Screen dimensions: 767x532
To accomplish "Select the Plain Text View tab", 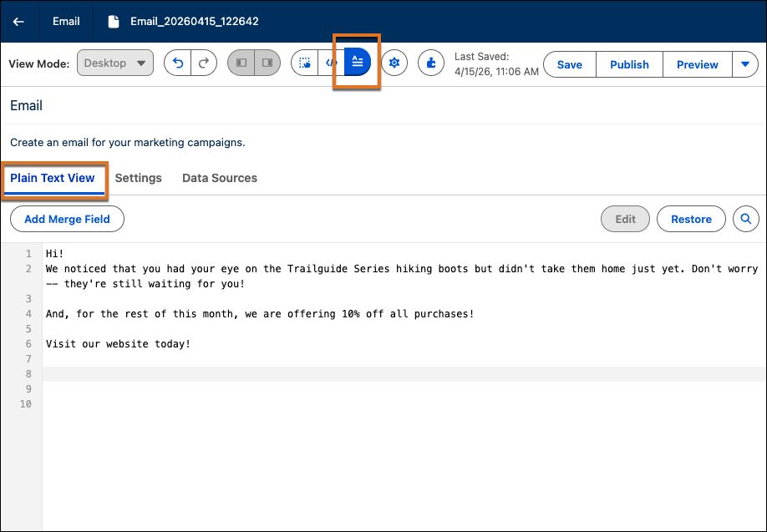I will pos(53,178).
